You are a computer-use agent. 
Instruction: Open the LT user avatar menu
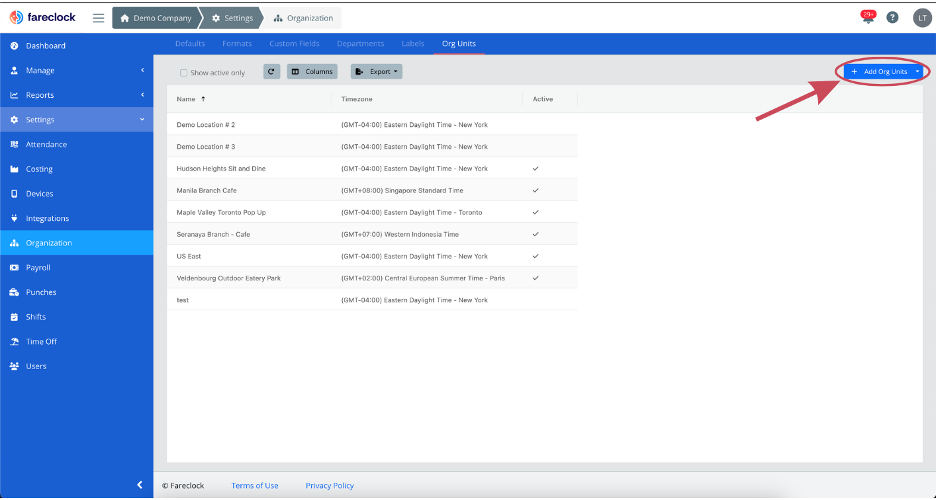click(x=922, y=18)
